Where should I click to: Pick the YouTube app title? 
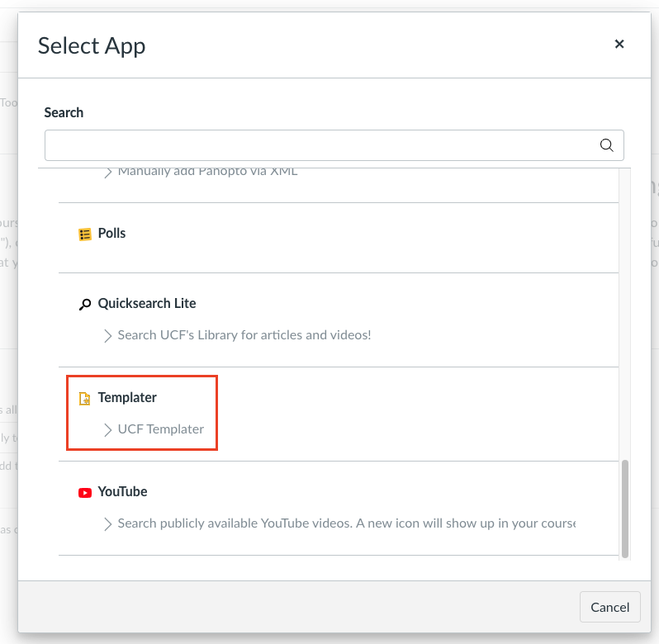click(x=122, y=491)
